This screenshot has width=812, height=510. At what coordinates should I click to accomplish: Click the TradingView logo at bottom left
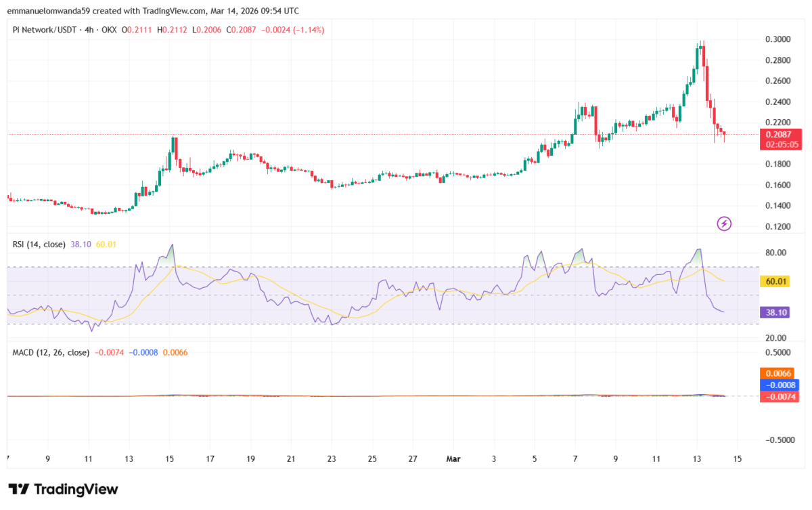point(63,489)
